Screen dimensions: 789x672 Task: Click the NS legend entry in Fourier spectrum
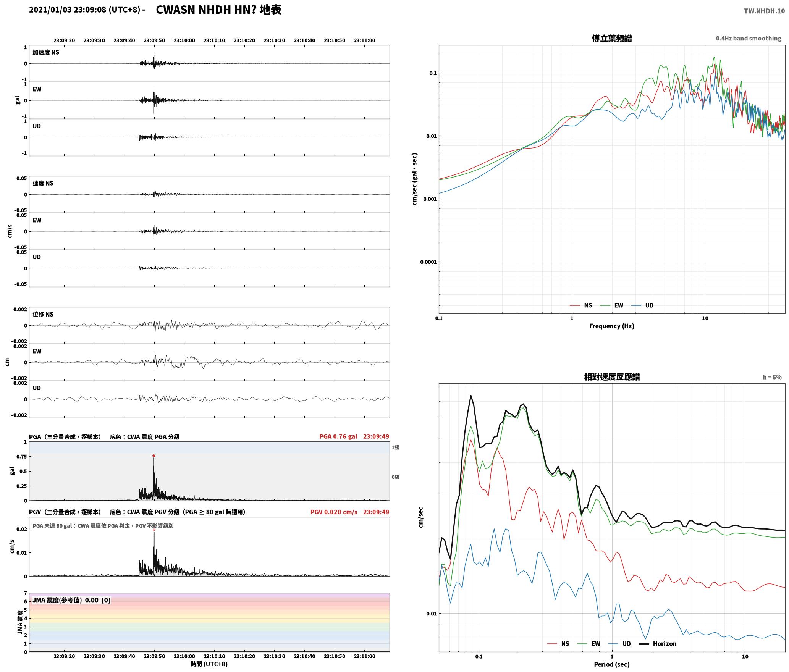581,305
